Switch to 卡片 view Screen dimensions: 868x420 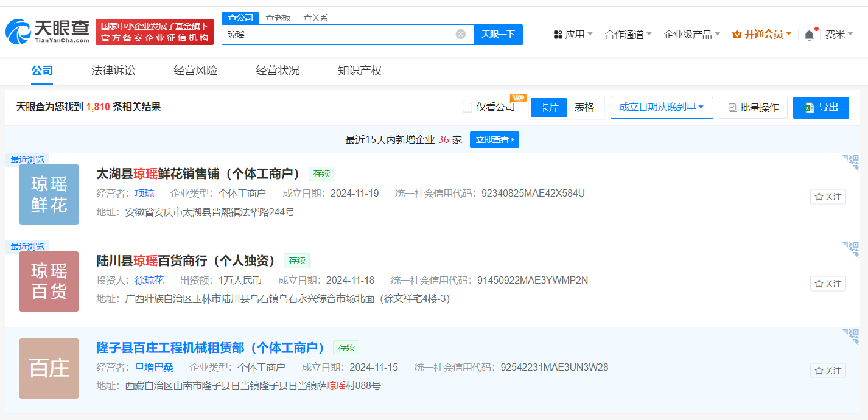pos(548,108)
